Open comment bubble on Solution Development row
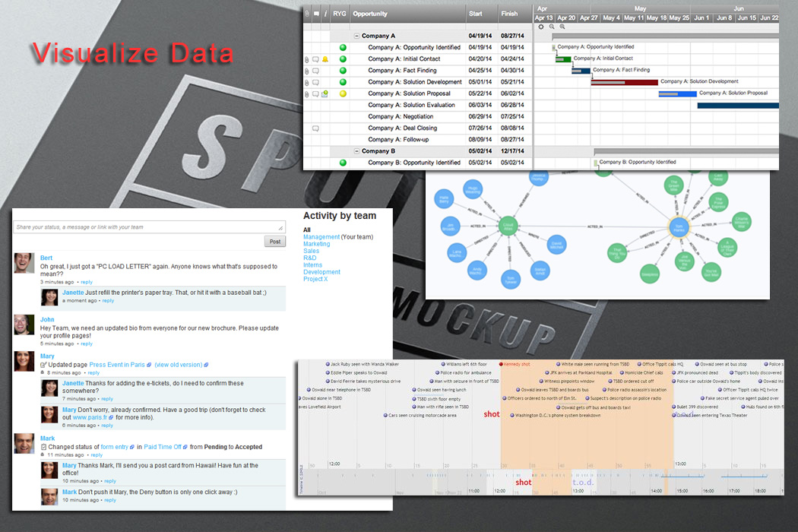This screenshot has height=532, width=798. [315, 83]
